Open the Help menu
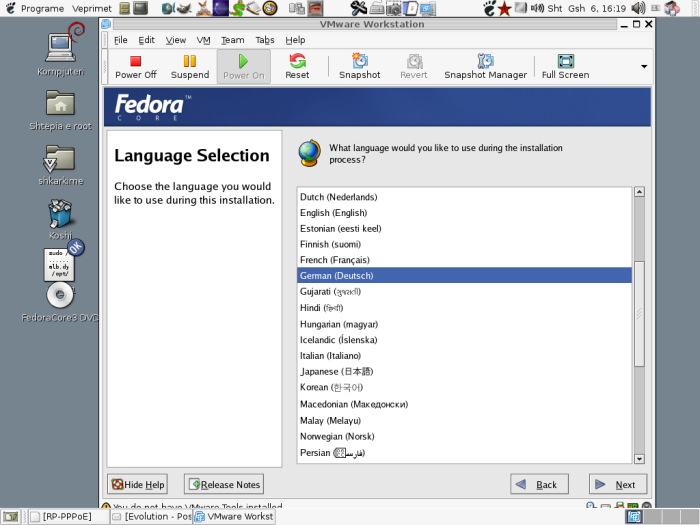This screenshot has height=525, width=700. pyautogui.click(x=295, y=40)
